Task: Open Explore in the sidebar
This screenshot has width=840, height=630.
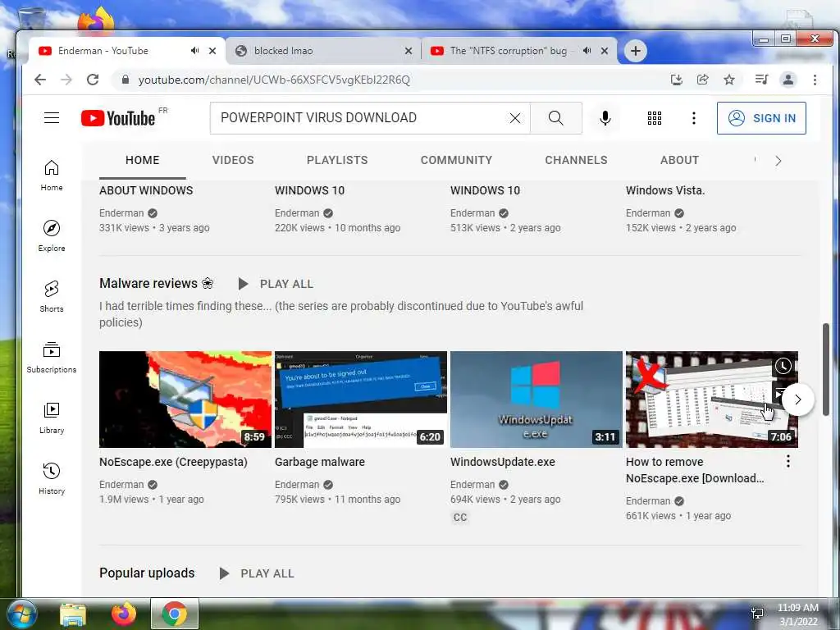Action: tap(52, 236)
